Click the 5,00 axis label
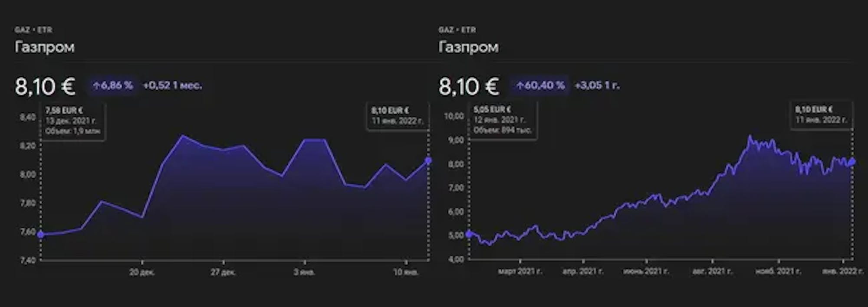868x307 pixels. pyautogui.click(x=456, y=235)
